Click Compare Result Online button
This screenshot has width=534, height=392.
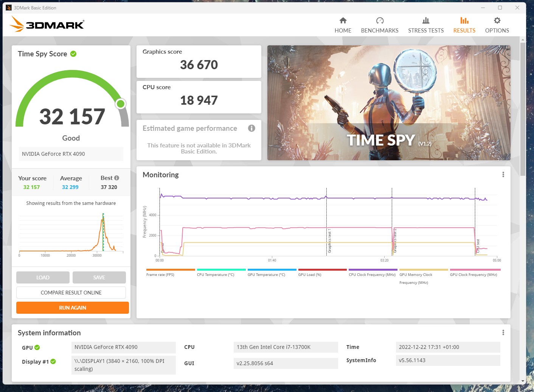(x=71, y=293)
